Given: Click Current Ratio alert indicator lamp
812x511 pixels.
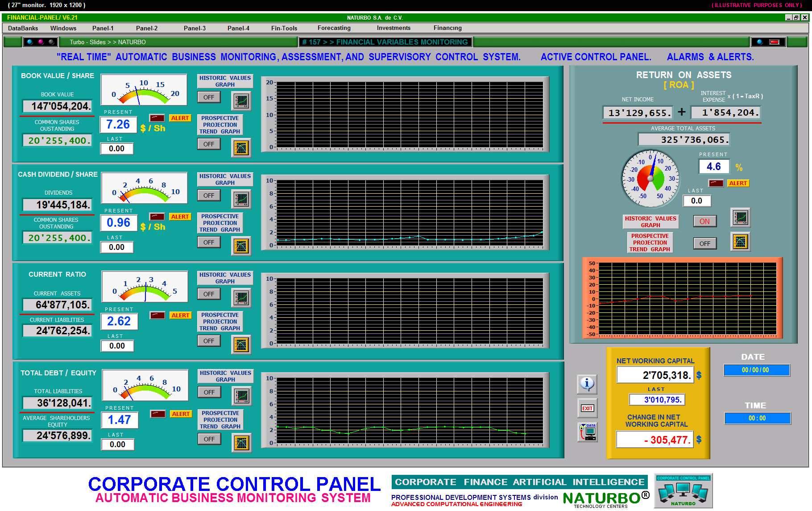Looking at the screenshot, I should click(x=157, y=315).
